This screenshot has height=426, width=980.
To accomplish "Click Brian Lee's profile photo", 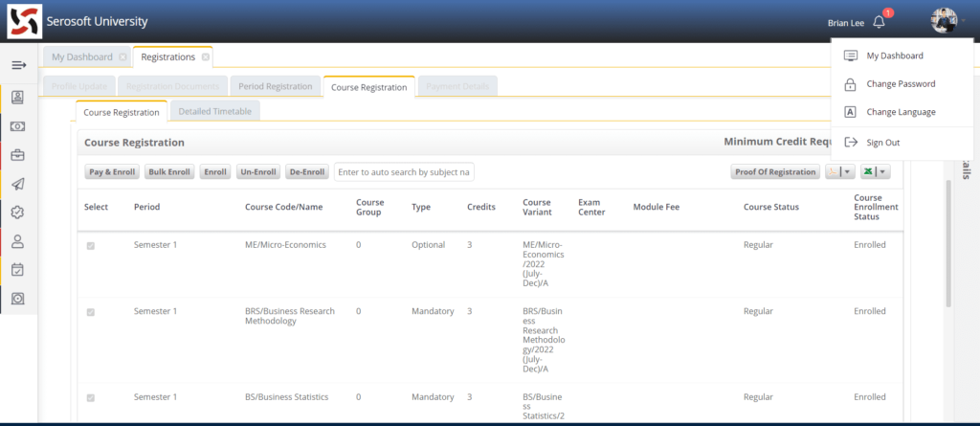I will 944,21.
